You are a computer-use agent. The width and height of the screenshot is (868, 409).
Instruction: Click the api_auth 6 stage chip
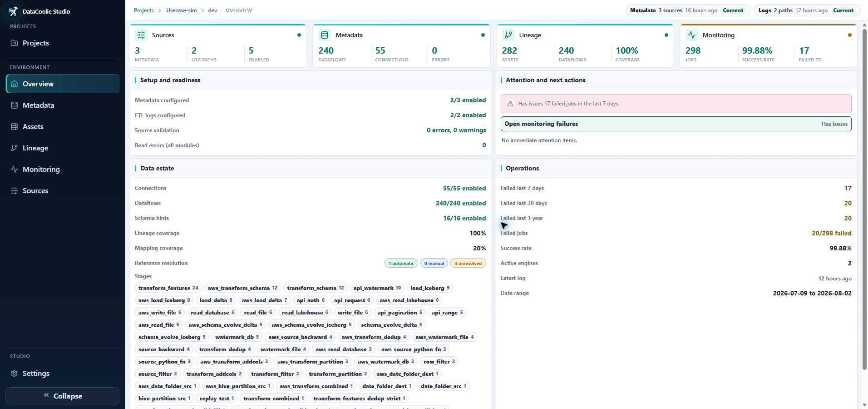pos(311,300)
